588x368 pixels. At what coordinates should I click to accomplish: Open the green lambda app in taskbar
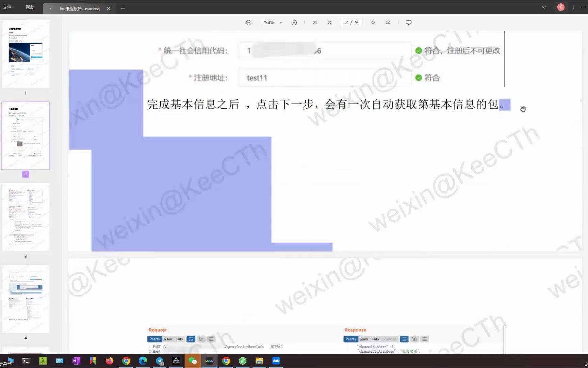[43, 361]
